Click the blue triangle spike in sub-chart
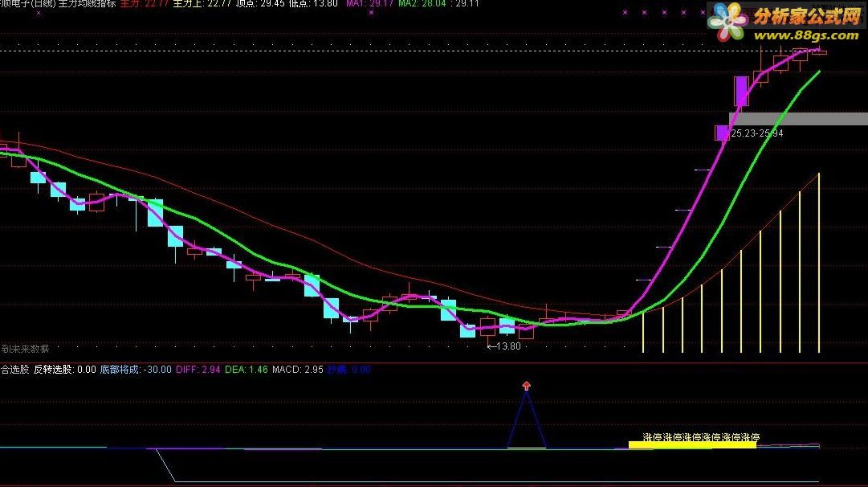This screenshot has height=487, width=868. tap(527, 420)
